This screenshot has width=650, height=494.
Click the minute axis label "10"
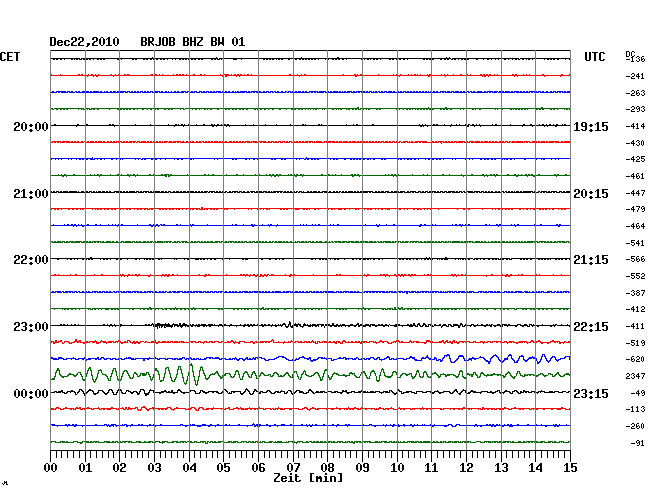pyautogui.click(x=397, y=468)
